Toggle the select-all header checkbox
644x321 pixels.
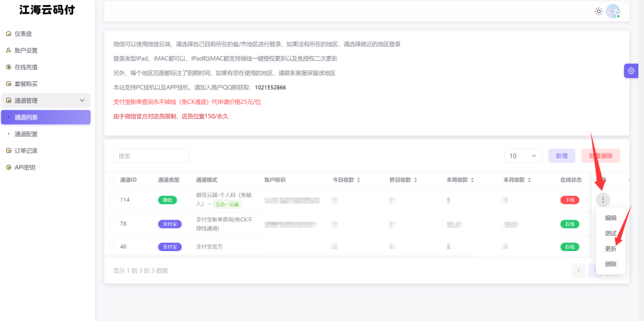tap(112, 179)
